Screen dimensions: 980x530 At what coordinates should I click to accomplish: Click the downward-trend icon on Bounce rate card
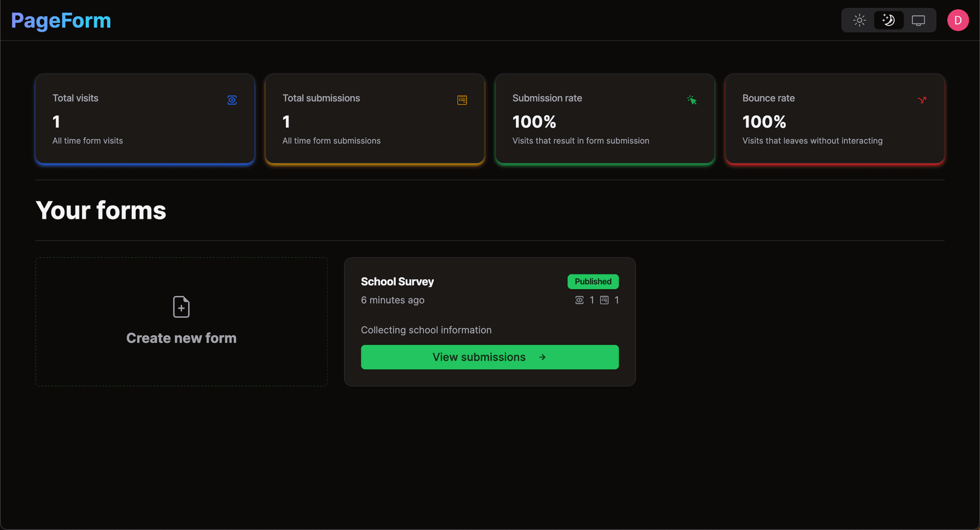[922, 100]
